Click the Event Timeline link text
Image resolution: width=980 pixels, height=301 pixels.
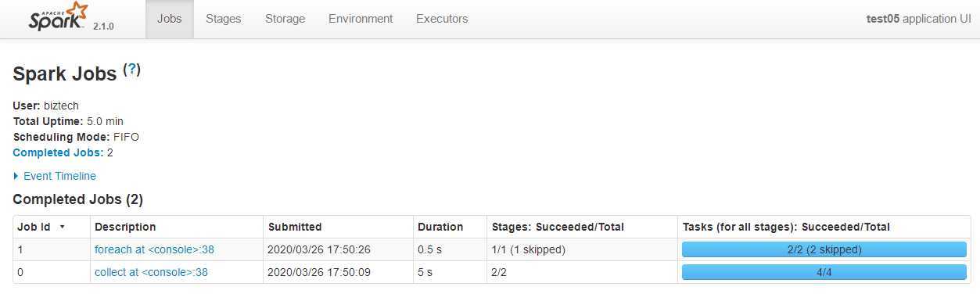pos(60,176)
